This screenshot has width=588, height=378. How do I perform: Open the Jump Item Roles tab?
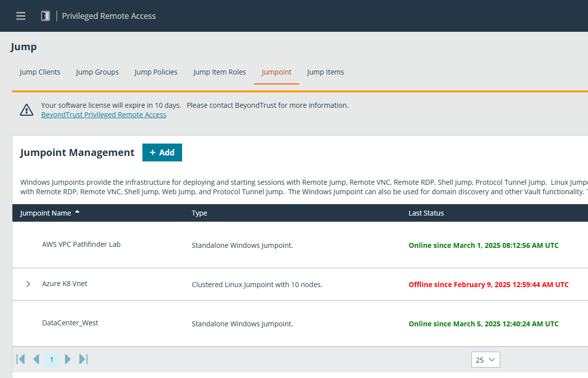coord(219,72)
